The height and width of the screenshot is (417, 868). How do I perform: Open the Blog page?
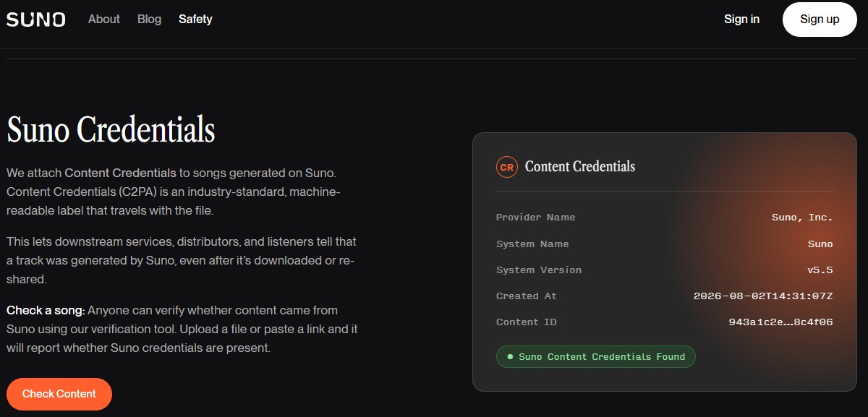coord(150,20)
